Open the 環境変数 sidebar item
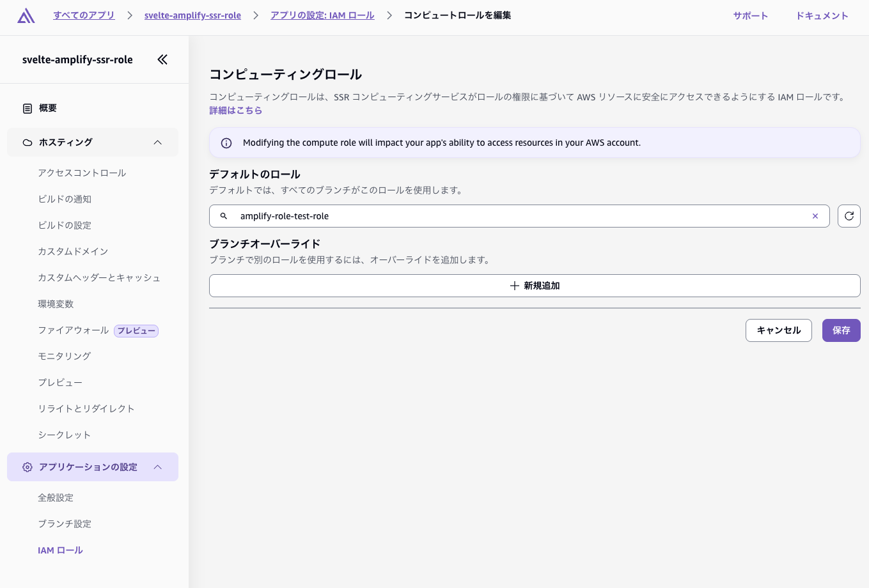 pyautogui.click(x=56, y=304)
